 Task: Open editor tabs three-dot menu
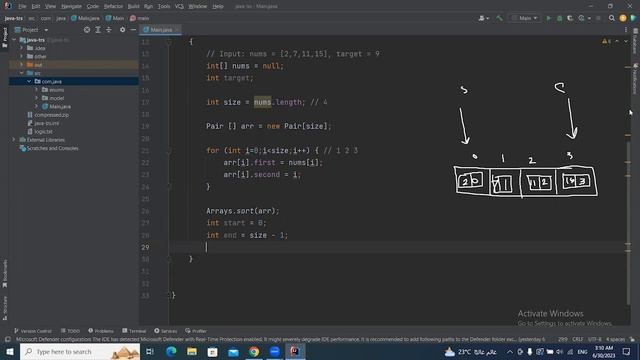click(626, 30)
